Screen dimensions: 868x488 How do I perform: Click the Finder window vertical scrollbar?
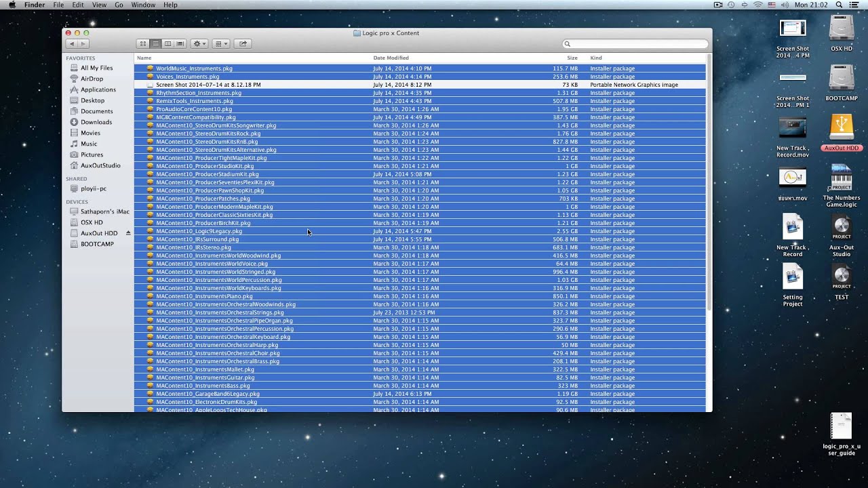(709, 183)
